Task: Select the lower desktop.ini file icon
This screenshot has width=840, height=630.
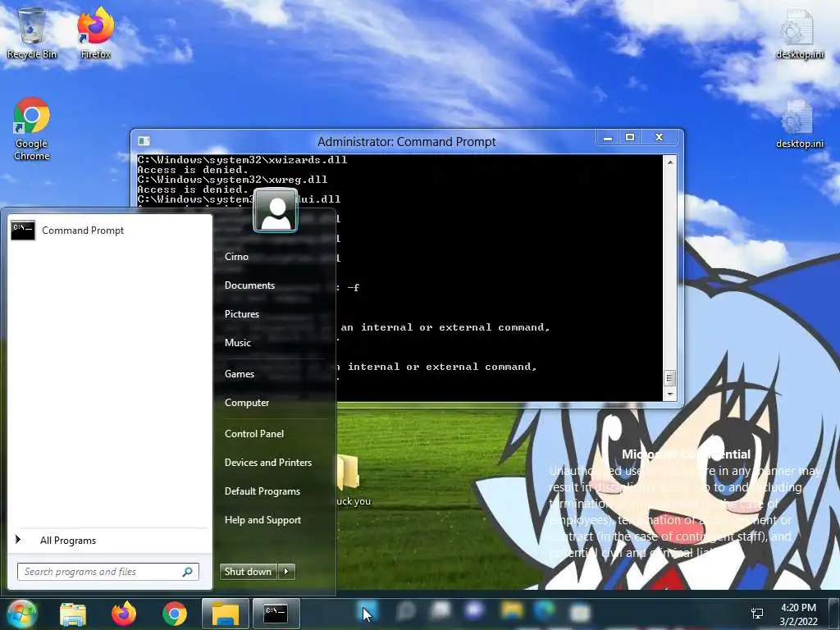Action: 799,123
